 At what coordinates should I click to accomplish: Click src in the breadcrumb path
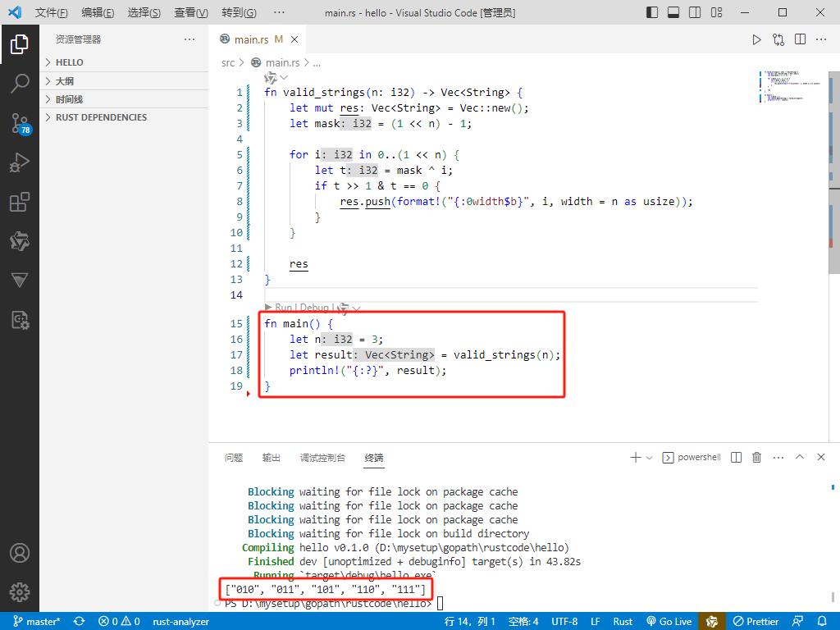[228, 62]
